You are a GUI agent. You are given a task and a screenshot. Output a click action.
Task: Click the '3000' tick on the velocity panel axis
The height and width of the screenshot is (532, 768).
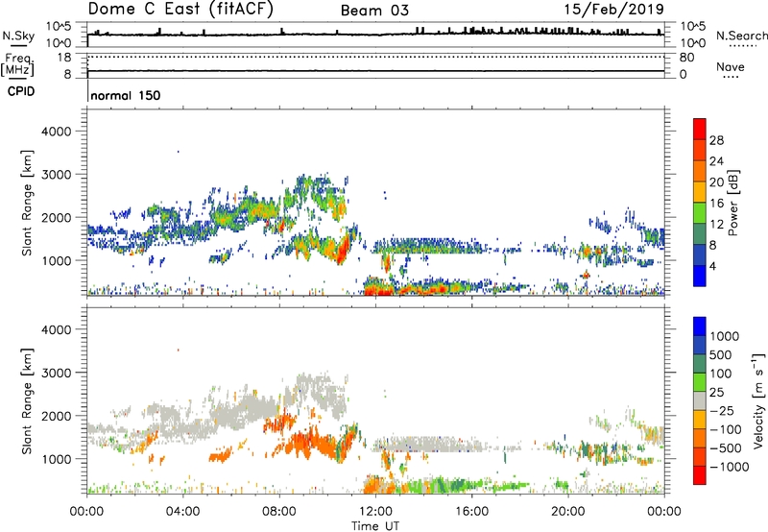(57, 373)
